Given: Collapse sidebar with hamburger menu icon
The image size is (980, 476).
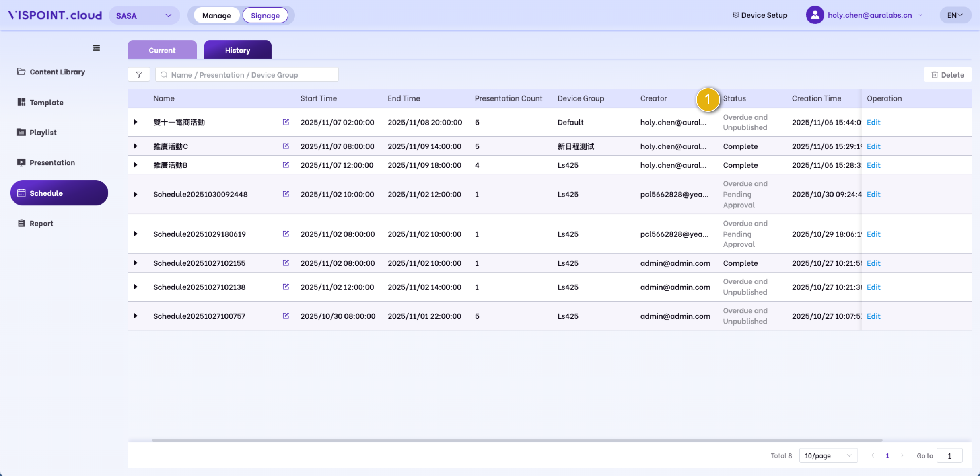Looking at the screenshot, I should (x=97, y=48).
